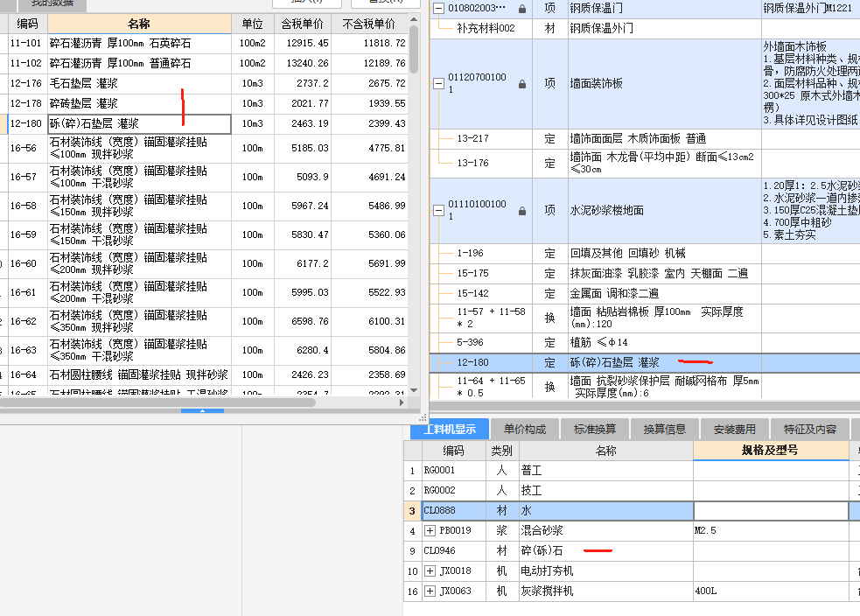The width and height of the screenshot is (860, 616).
Task: Click 规格及型号 cell of 水 row
Action: click(x=771, y=511)
